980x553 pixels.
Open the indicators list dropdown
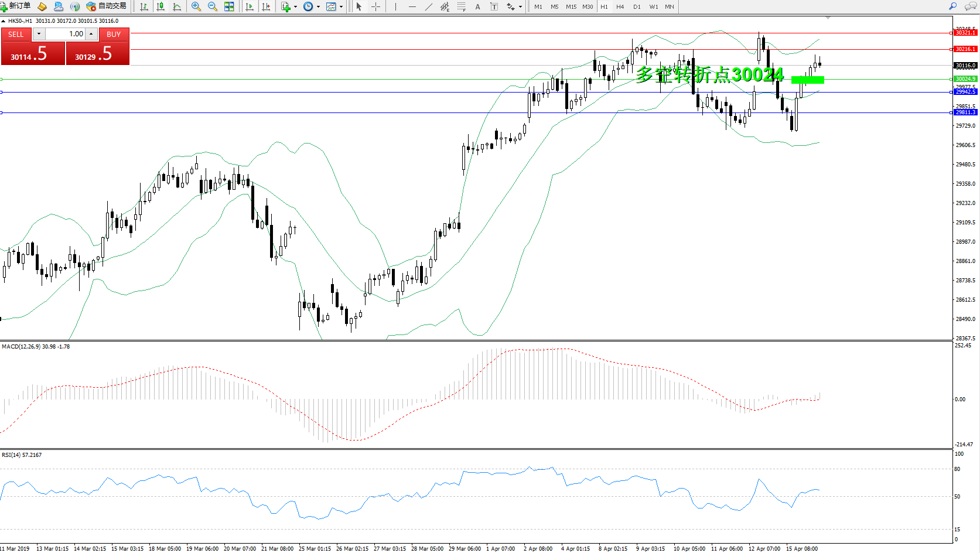(295, 7)
